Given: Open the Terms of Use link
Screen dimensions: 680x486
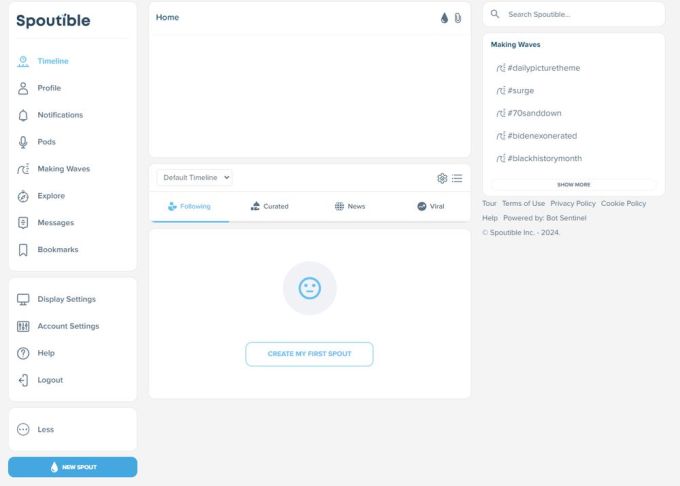Looking at the screenshot, I should click(523, 203).
